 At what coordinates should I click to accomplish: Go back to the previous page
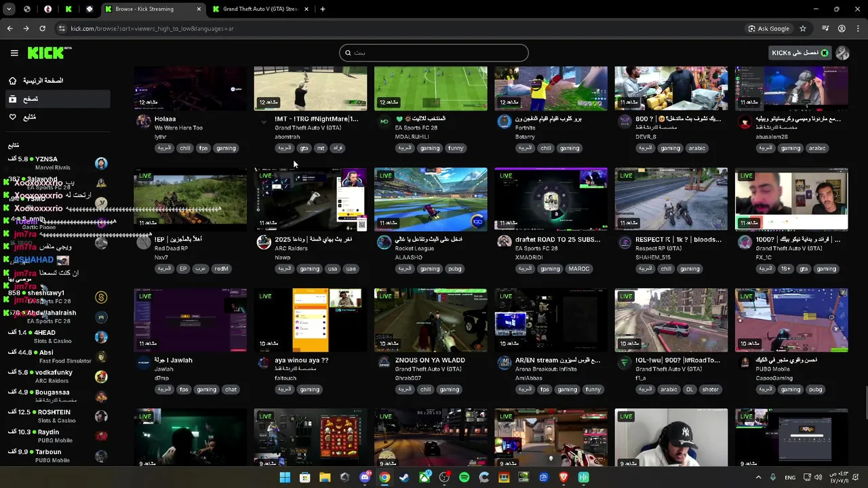9,28
